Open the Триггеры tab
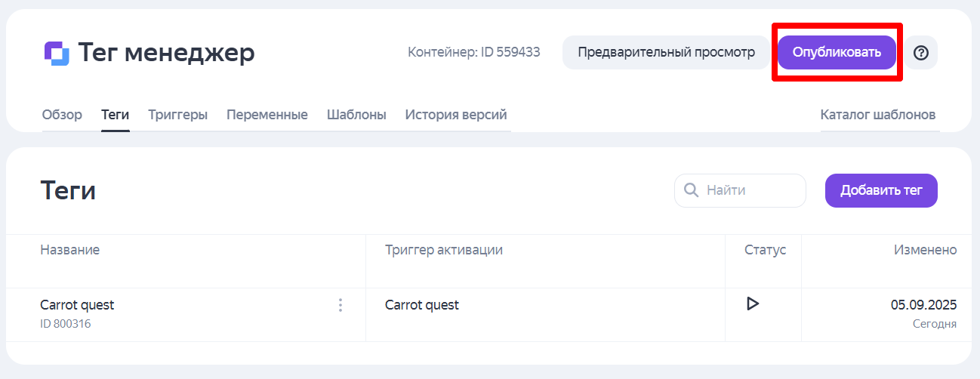Viewport: 980px width, 379px height. coord(177,115)
